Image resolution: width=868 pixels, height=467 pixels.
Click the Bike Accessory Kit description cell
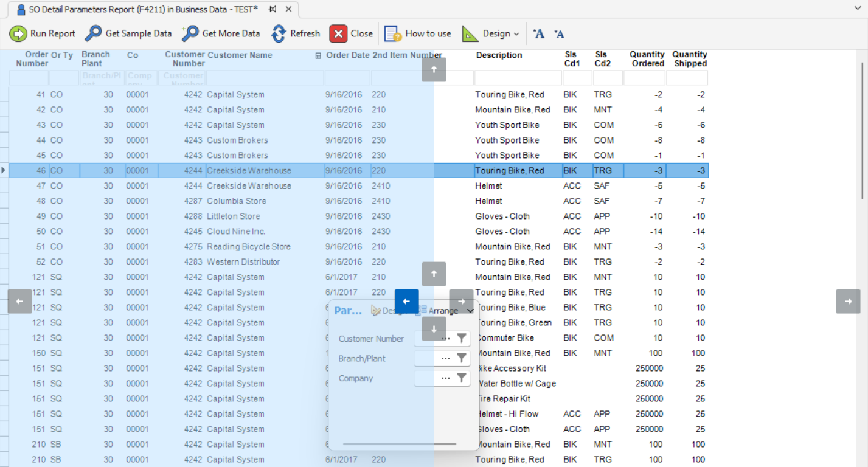pyautogui.click(x=518, y=368)
